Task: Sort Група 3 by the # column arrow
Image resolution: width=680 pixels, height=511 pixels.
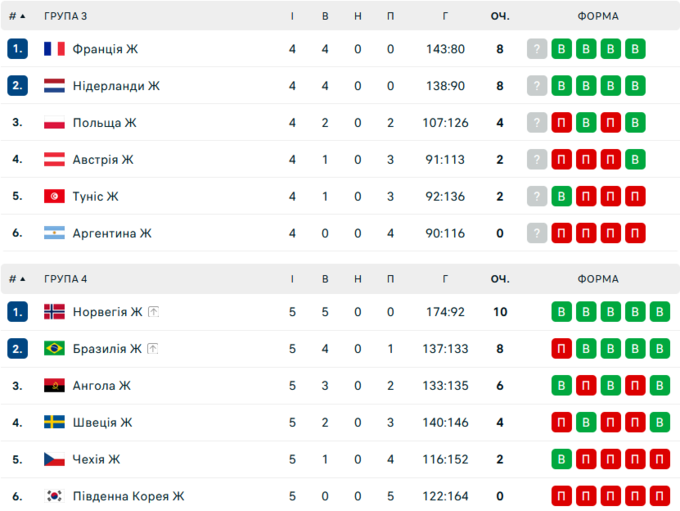Action: [x=22, y=16]
